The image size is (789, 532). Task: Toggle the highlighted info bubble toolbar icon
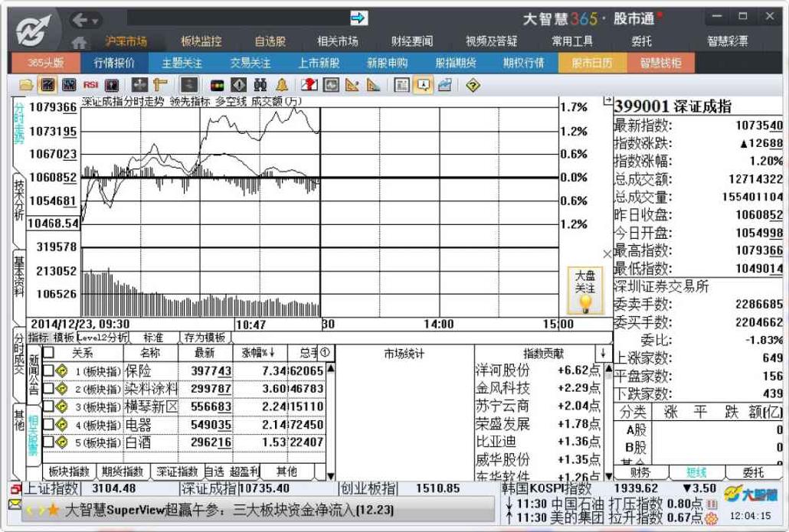tap(423, 85)
